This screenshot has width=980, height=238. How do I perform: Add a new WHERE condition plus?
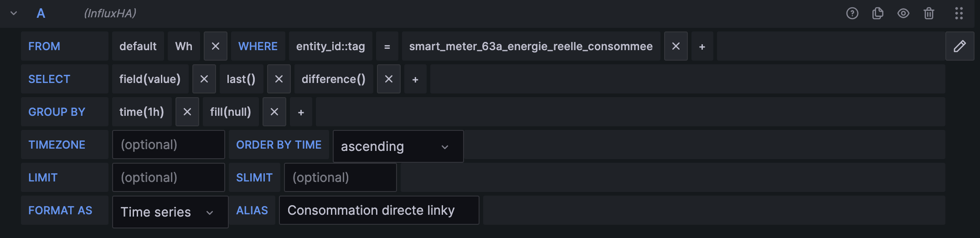[x=702, y=47]
